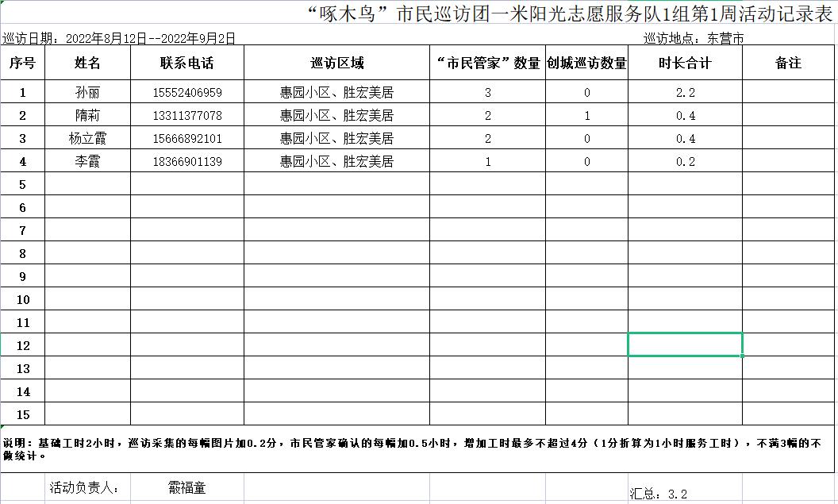
Task: Click the serial number cell 12
Action: (22, 344)
